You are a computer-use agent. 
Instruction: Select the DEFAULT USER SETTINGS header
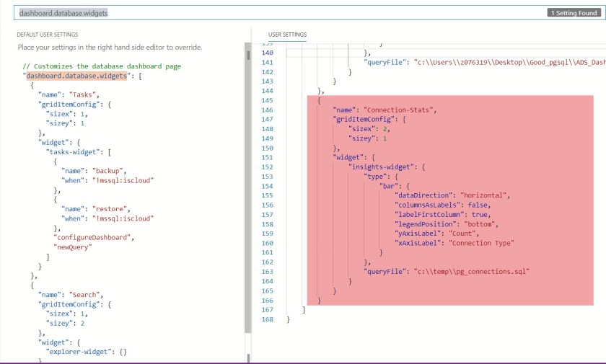(48, 35)
